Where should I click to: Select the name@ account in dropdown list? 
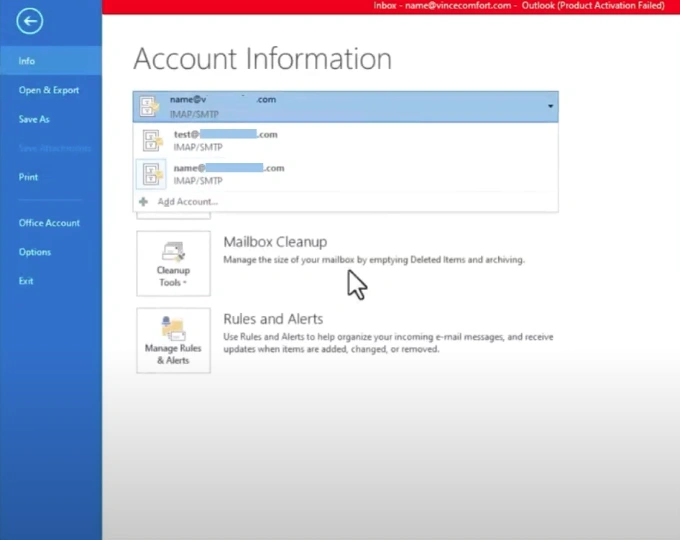346,174
